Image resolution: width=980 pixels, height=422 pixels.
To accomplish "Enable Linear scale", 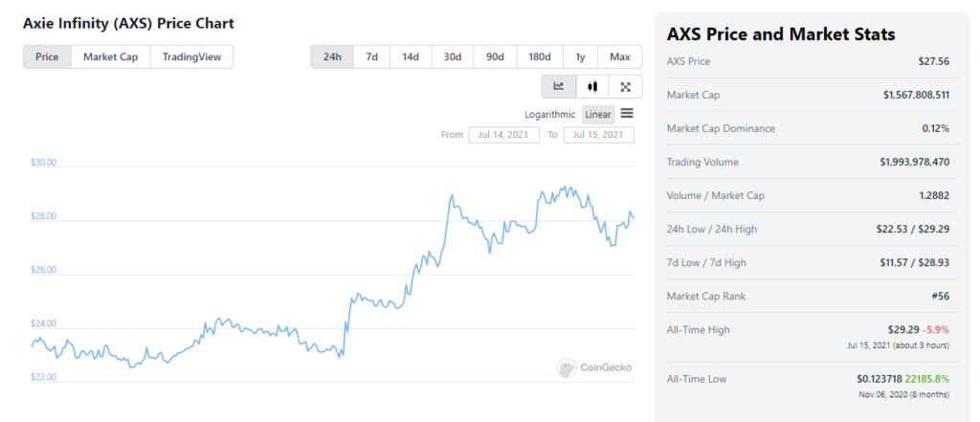I will 598,115.
